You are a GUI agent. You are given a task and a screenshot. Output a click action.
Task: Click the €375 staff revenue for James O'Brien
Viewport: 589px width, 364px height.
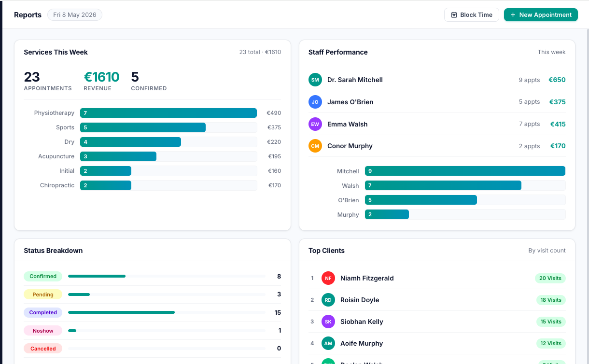[558, 102]
